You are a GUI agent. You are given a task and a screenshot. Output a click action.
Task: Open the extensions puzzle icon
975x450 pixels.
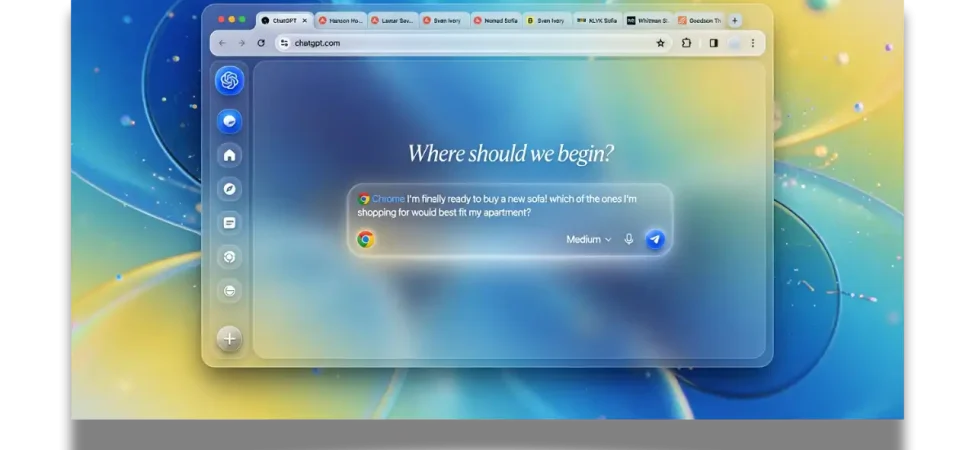[x=686, y=43]
